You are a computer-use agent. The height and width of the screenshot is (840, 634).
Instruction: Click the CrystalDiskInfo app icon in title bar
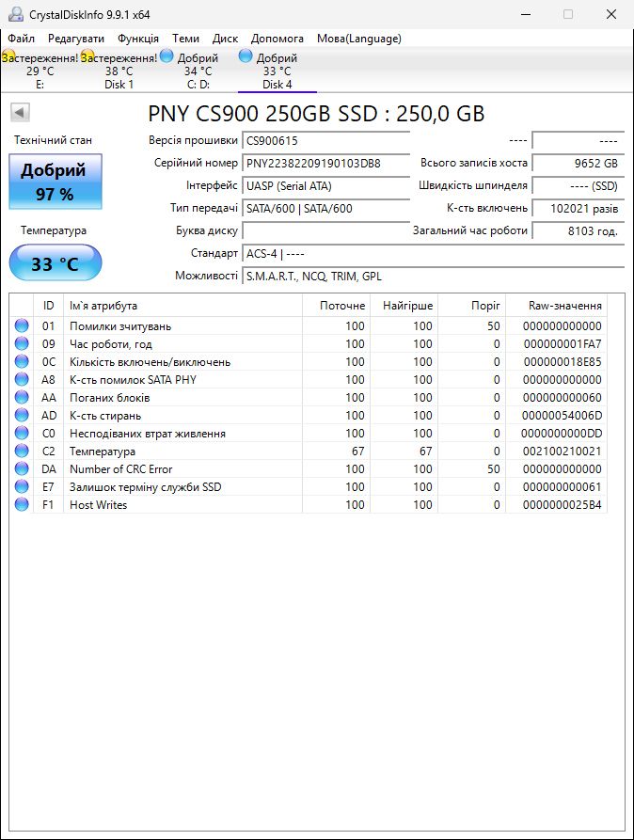[x=16, y=14]
